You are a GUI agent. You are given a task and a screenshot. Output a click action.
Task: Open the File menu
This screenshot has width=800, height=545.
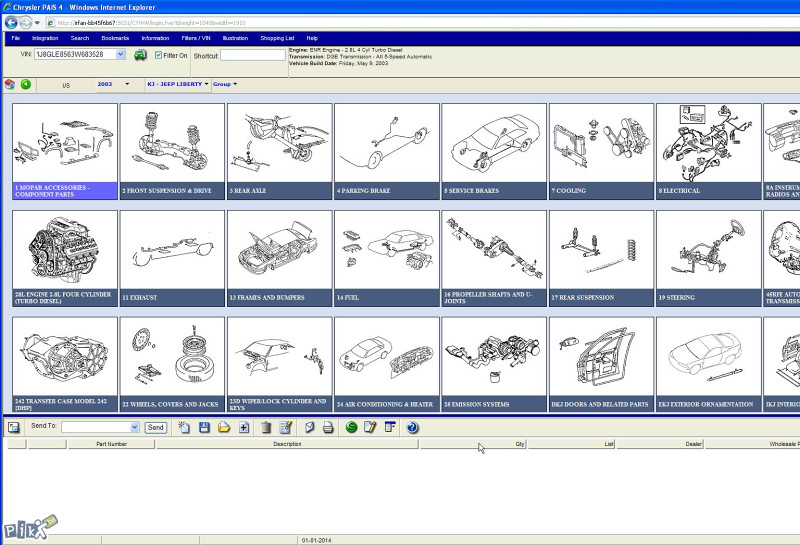click(16, 38)
